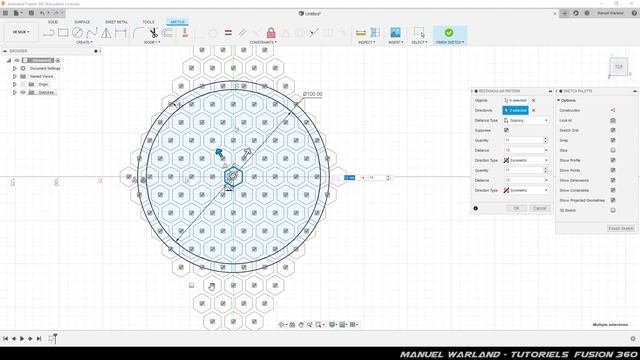The image size is (640, 360).
Task: Open the first Direction Type Symmetric dropdown
Action: coord(526,160)
